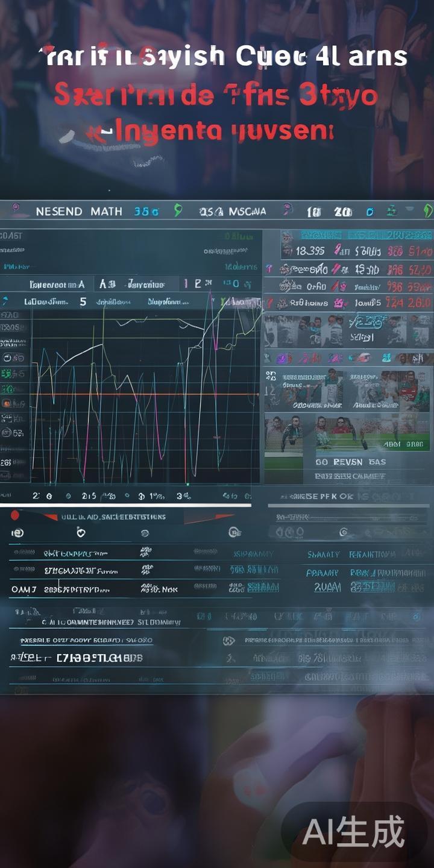Viewport: 434px width, 868px height.
Task: Open the NESEND MATH tab
Action: 78,212
